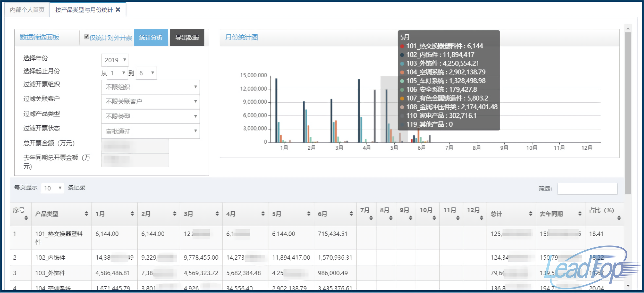Viewport: 644px width, 293px height.
Task: Sort table by 2月 column
Action: tap(175, 214)
